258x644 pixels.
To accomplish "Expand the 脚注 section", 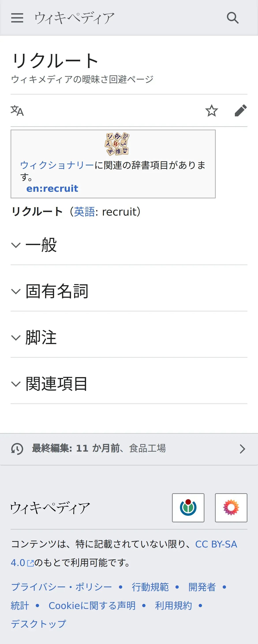I will click(41, 337).
